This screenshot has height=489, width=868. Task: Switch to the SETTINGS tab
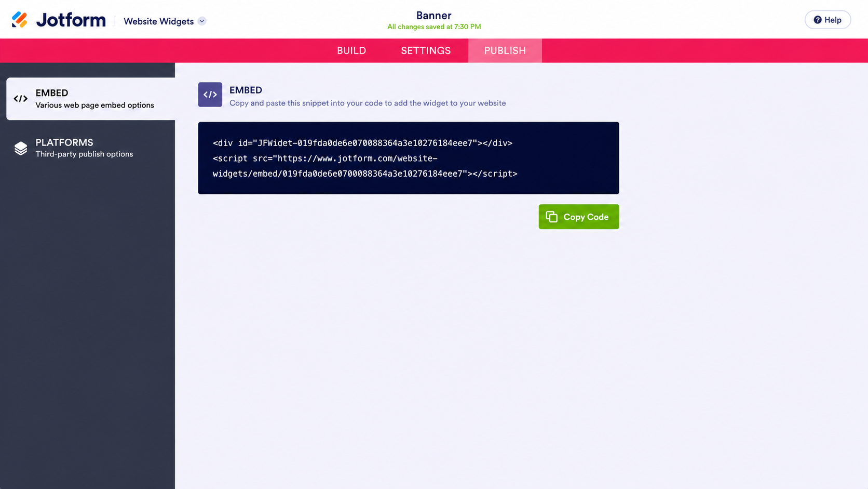(x=426, y=50)
